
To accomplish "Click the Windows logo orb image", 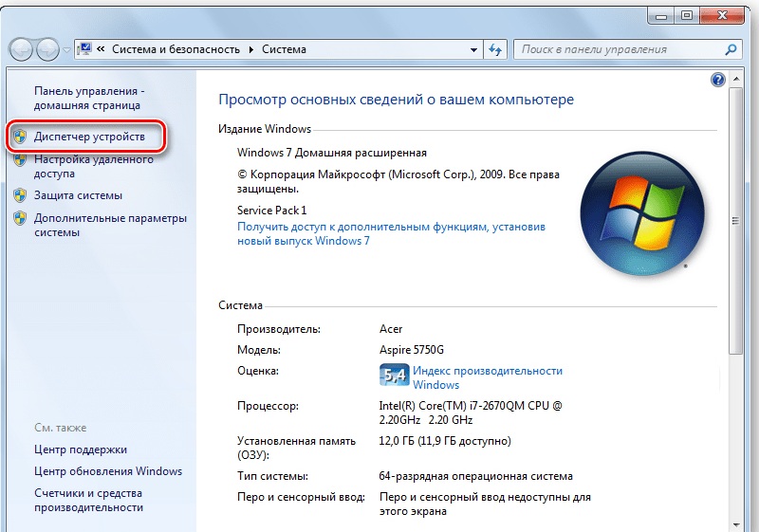I will [x=642, y=213].
